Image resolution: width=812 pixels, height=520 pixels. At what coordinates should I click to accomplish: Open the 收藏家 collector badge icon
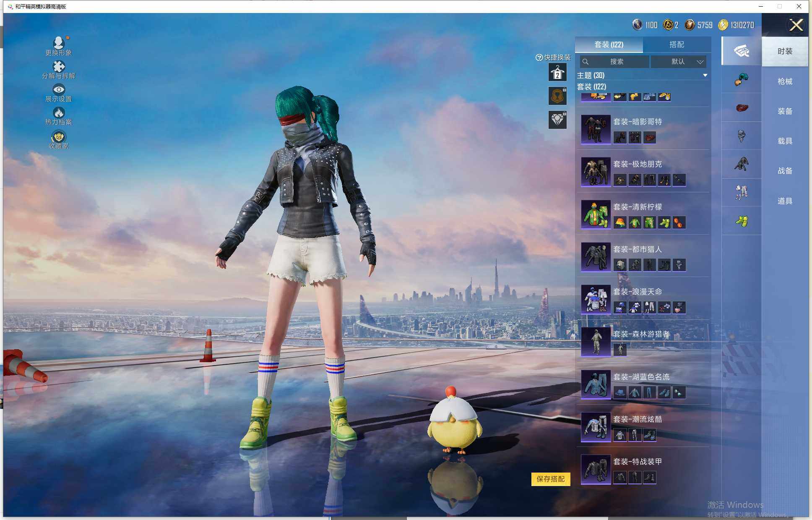pos(59,137)
